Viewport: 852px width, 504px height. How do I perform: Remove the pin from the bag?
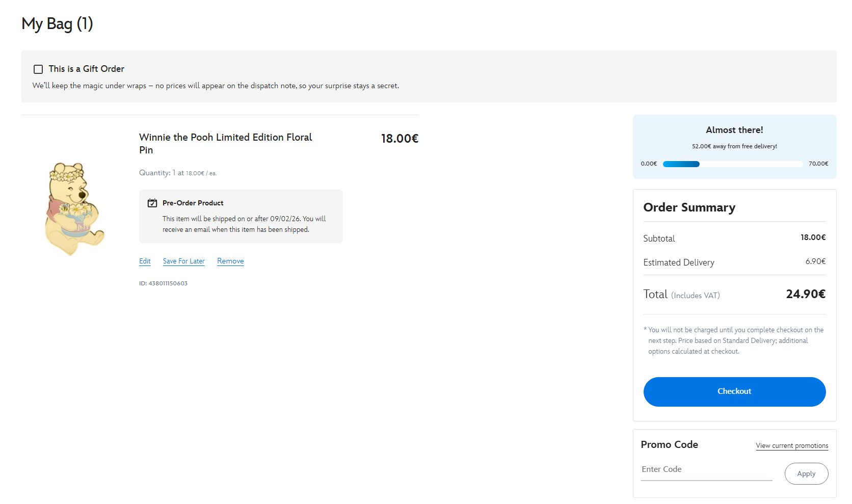point(230,261)
